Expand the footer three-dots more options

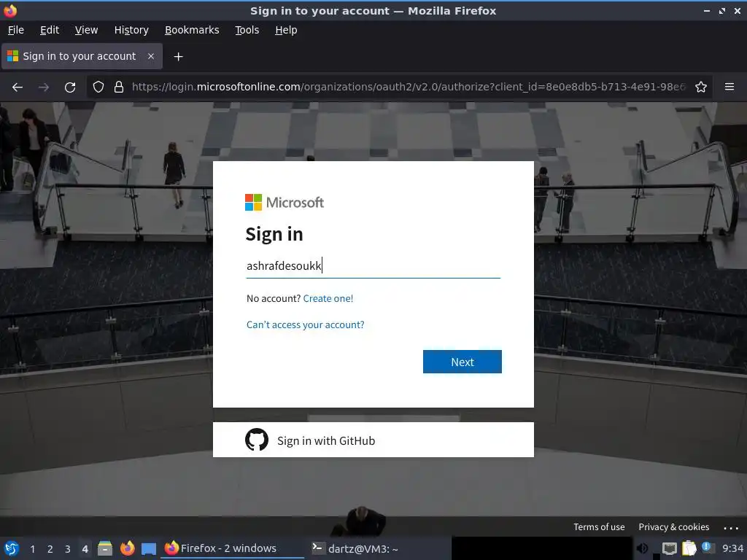pyautogui.click(x=730, y=528)
